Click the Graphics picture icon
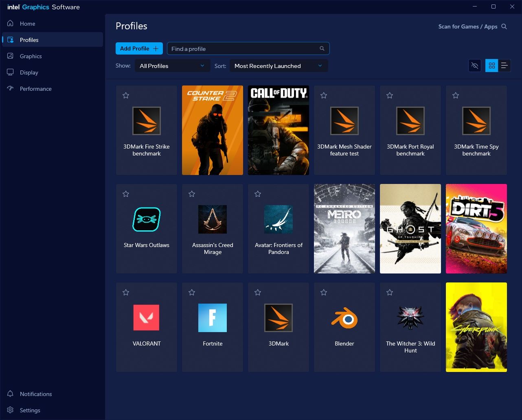 11,56
